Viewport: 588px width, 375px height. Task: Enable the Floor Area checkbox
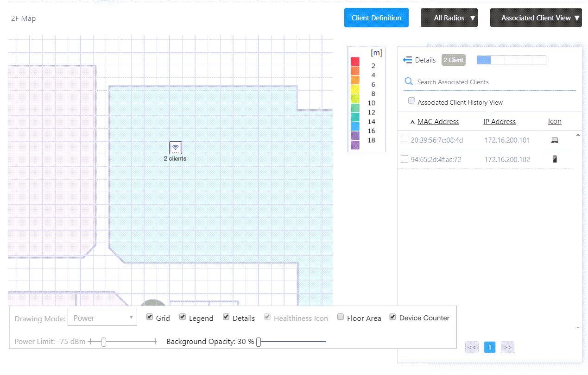click(341, 317)
